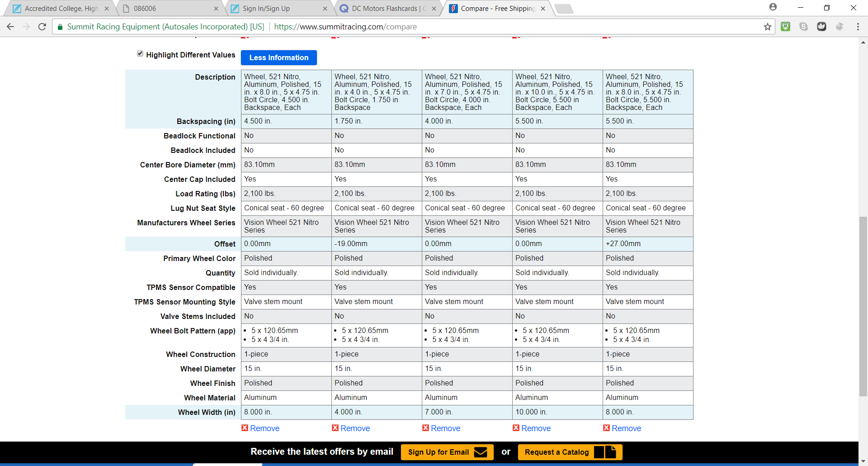Image resolution: width=868 pixels, height=466 pixels.
Task: Switch to DC Motors Flashcards tab
Action: 384,9
